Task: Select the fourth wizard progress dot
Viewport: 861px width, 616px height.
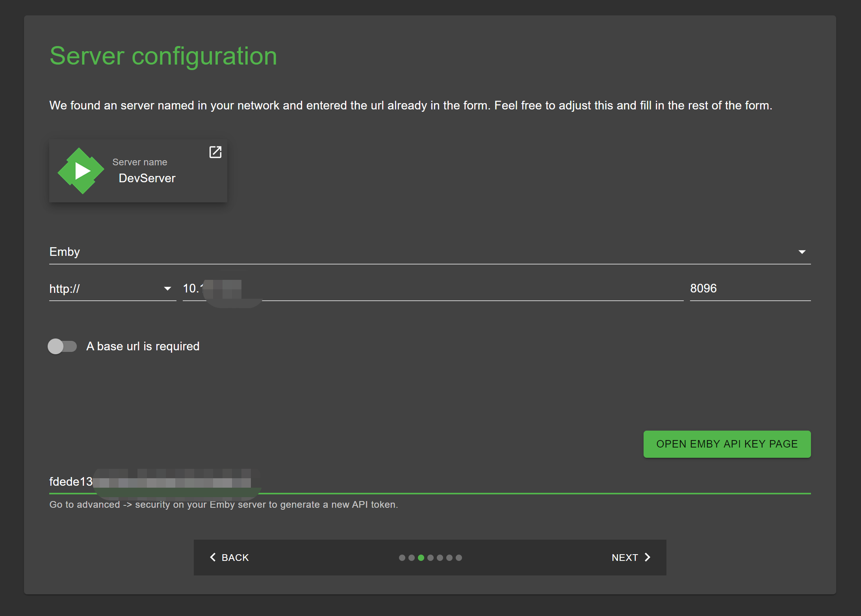Action: click(430, 558)
